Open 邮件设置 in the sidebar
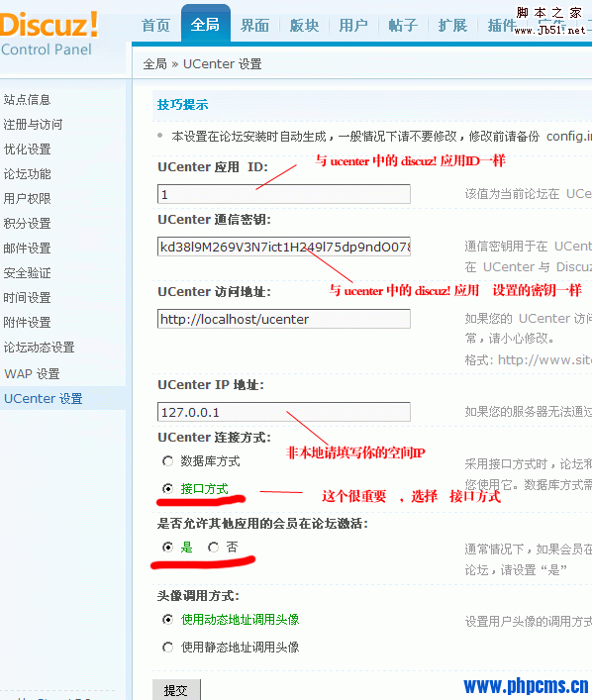 (28, 248)
